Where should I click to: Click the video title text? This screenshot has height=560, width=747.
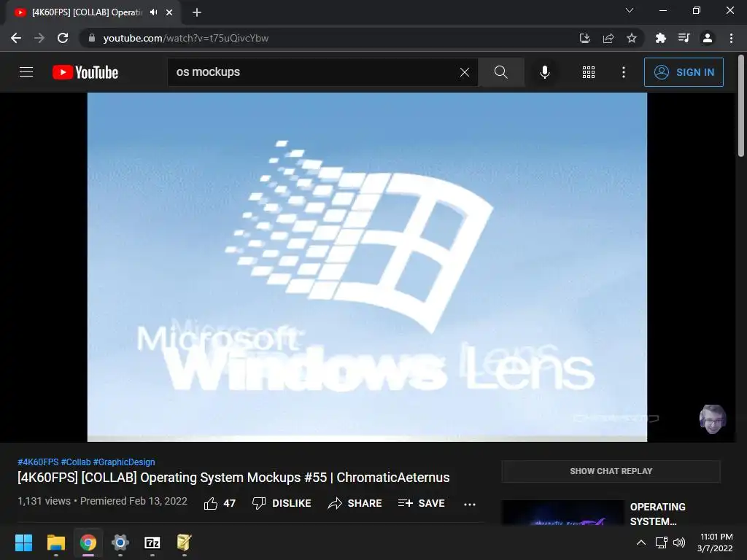(x=233, y=478)
